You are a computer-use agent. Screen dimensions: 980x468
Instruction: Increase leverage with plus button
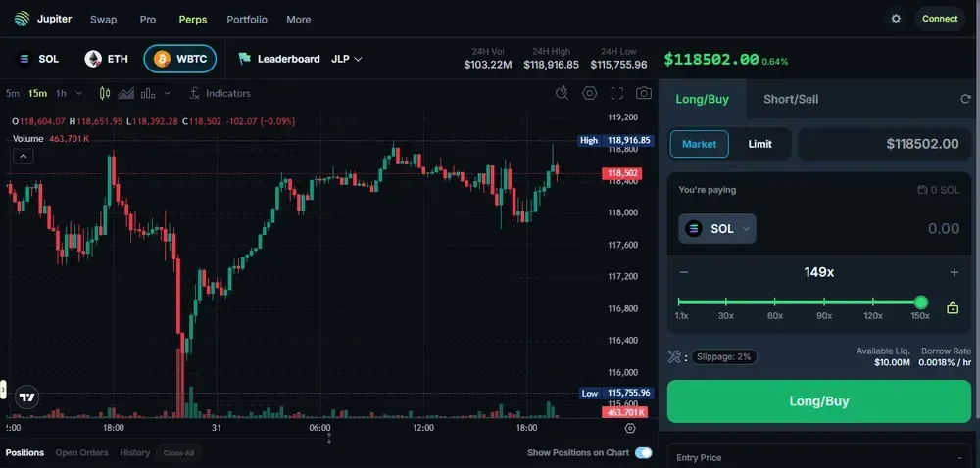point(955,272)
